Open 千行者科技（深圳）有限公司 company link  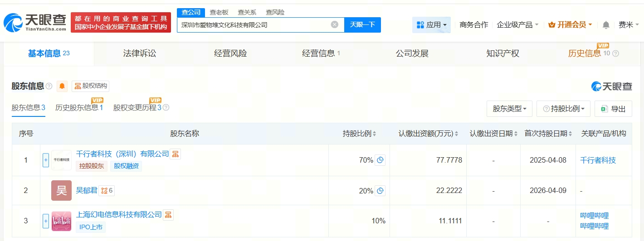pos(122,154)
